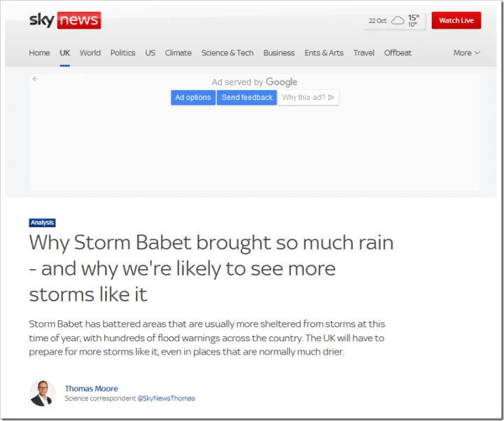
Task: Click the Sky News logo
Action: click(65, 20)
